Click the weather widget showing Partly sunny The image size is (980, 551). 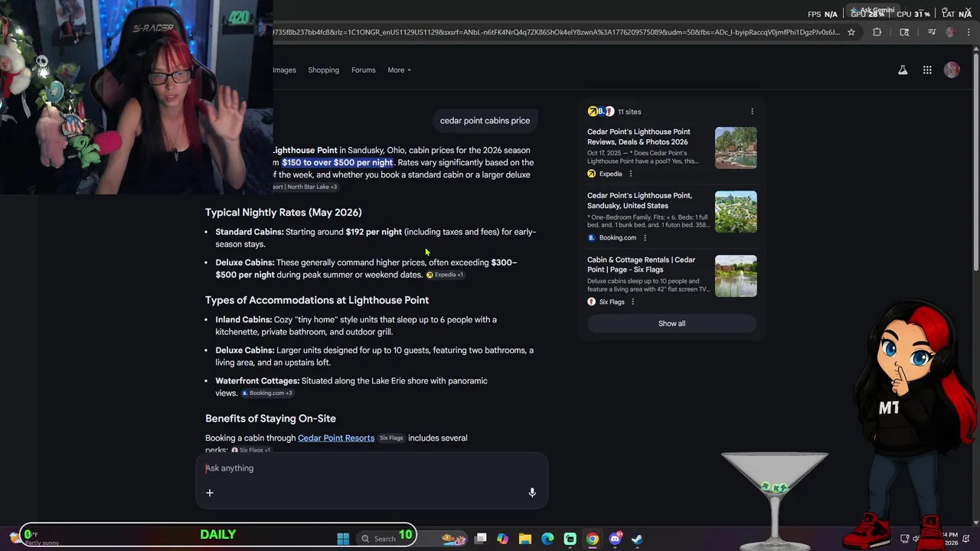[35, 538]
